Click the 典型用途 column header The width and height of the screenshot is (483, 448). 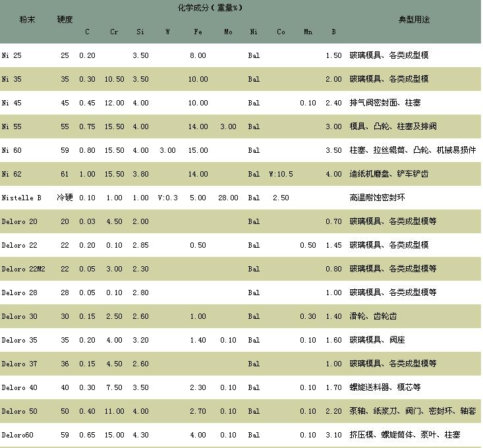[414, 20]
